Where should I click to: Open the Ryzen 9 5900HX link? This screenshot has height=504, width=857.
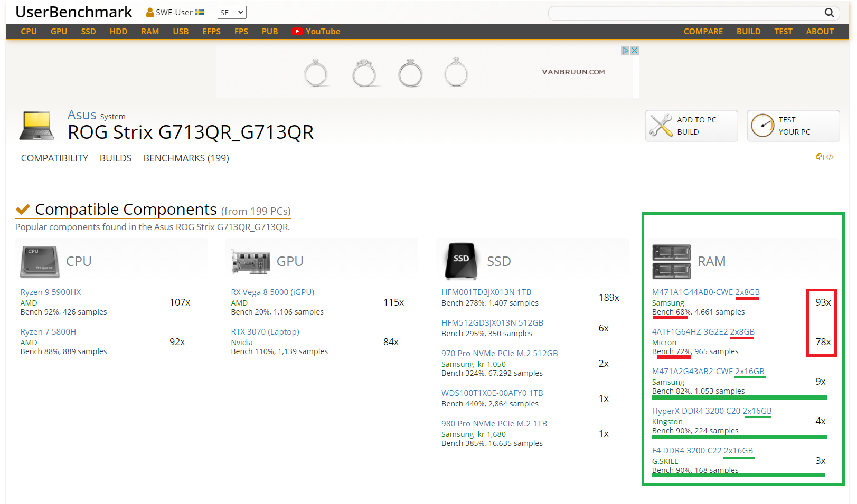pos(51,292)
